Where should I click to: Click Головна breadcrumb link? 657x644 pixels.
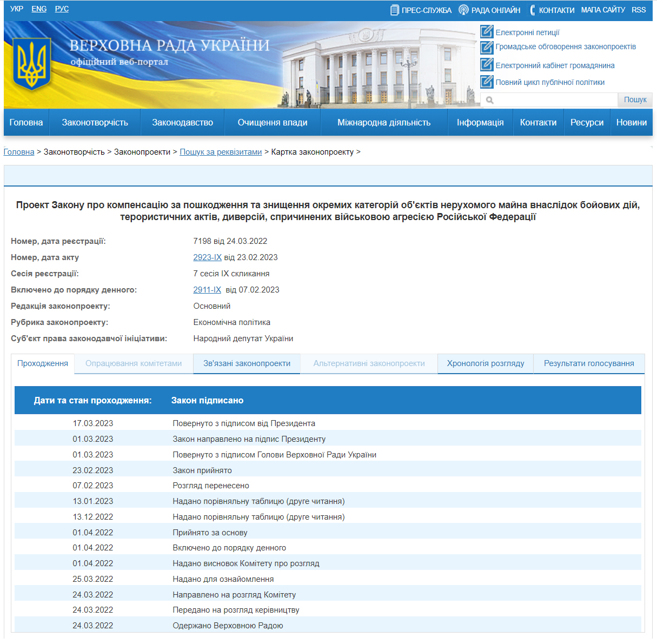(x=19, y=152)
